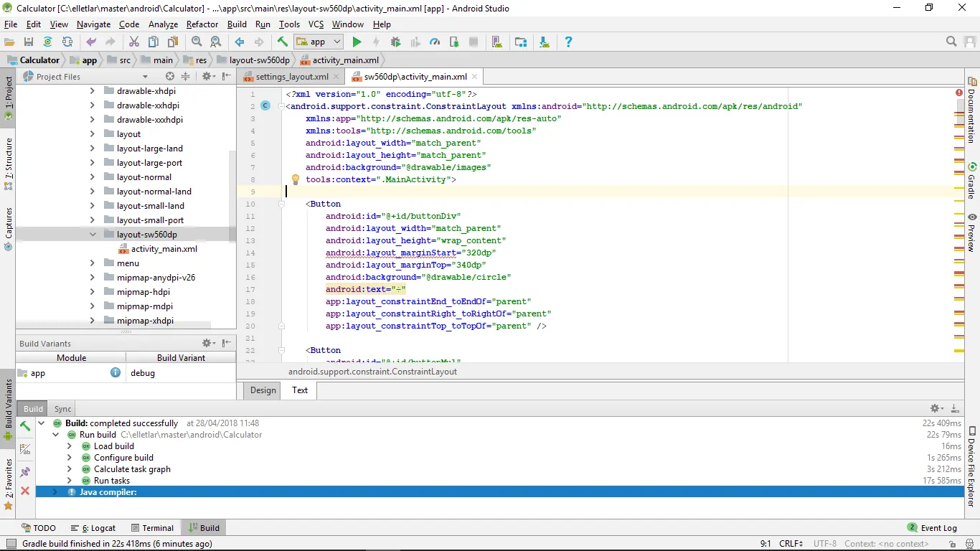
Task: Click the Cut scissors icon
Action: click(133, 42)
